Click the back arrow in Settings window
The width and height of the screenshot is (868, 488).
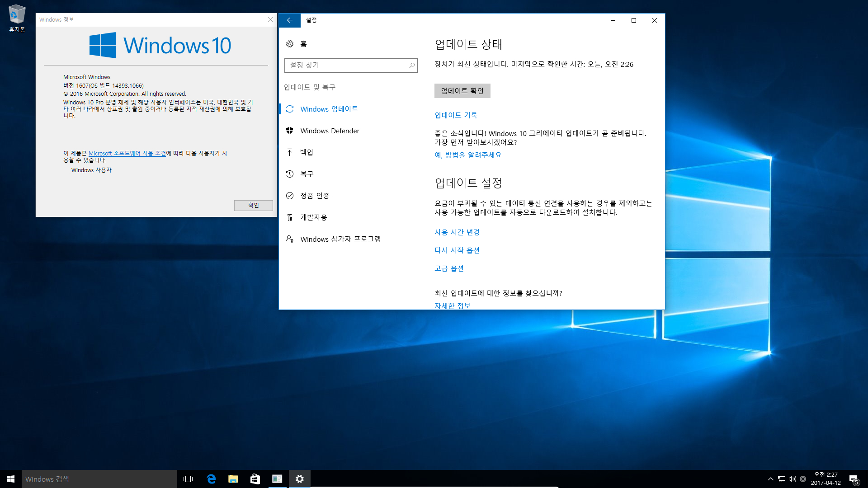[x=290, y=20]
